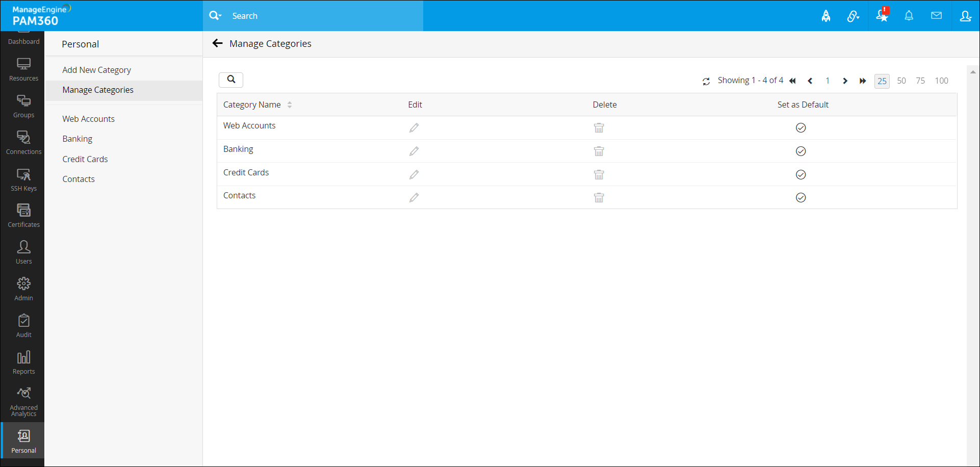Open the user profile menu at top right
Image resolution: width=980 pixels, height=467 pixels.
tap(965, 16)
